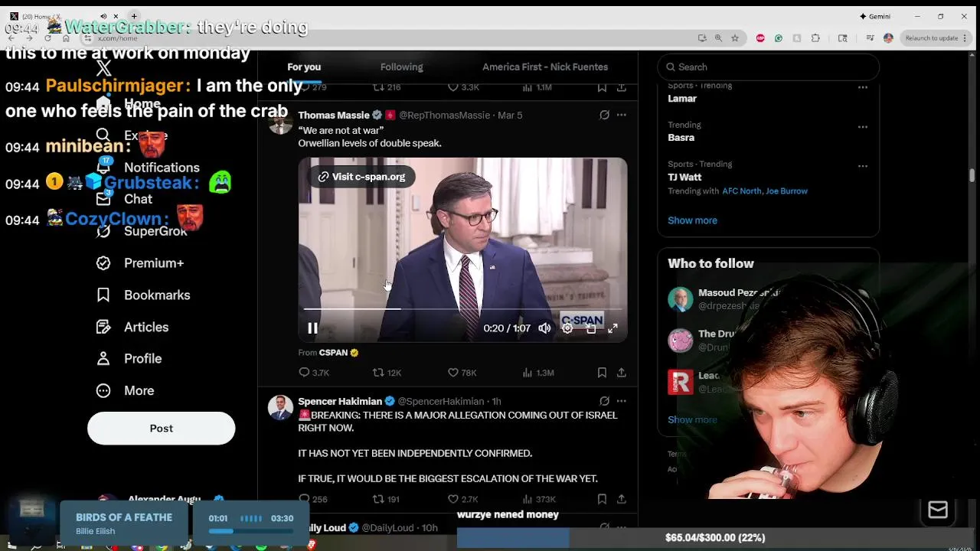Viewport: 980px width, 551px height.
Task: Open Articles in the sidebar
Action: (x=132, y=327)
